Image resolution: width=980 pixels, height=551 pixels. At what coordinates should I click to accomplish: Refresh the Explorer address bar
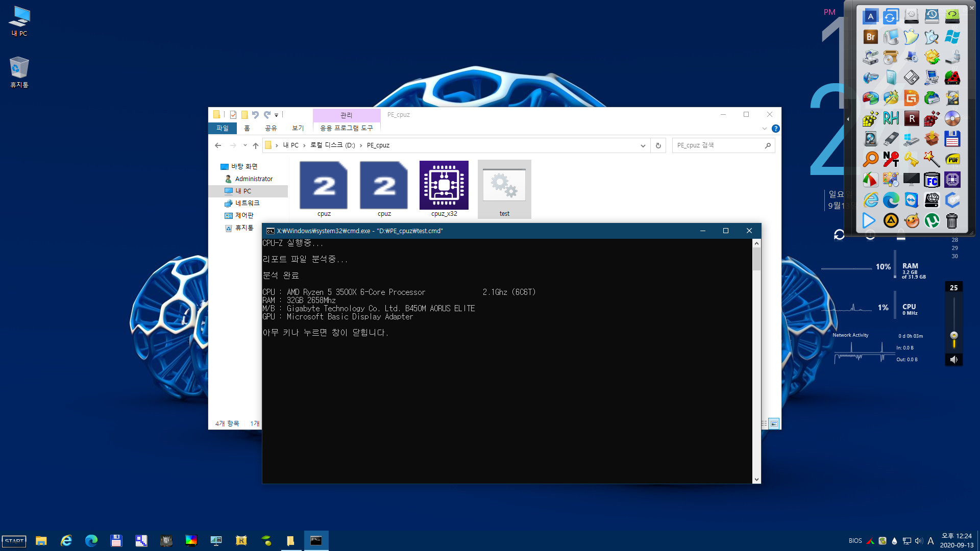[x=658, y=145]
